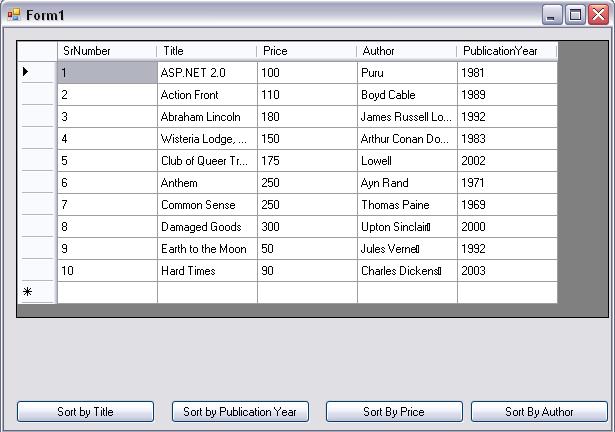Select the cell 'Hard Times'

click(x=207, y=270)
